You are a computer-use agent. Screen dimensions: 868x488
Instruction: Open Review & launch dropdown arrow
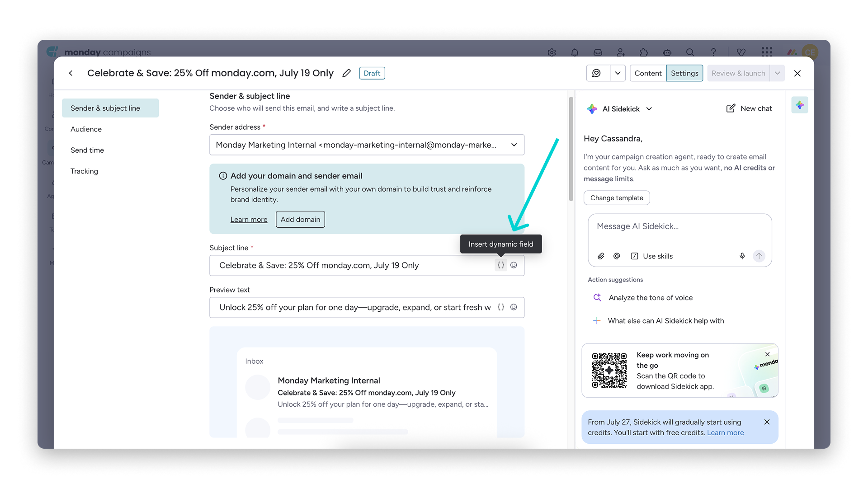point(777,73)
